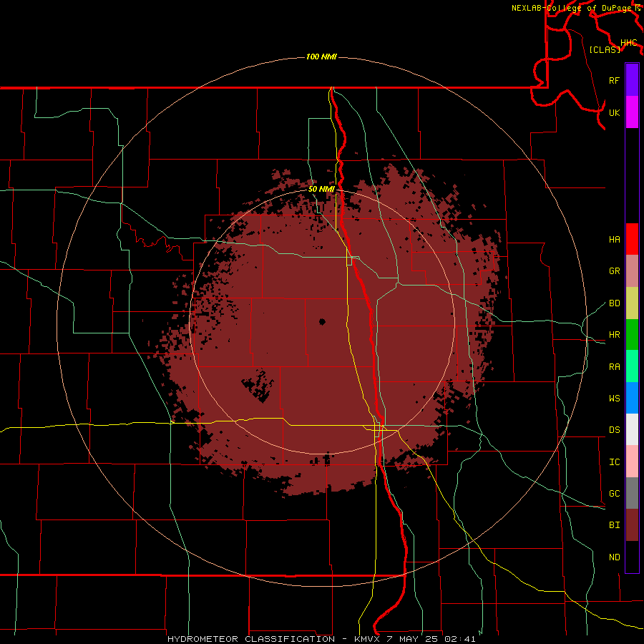The width and height of the screenshot is (644, 644).
Task: Click the BD legend label
Action: pyautogui.click(x=614, y=303)
